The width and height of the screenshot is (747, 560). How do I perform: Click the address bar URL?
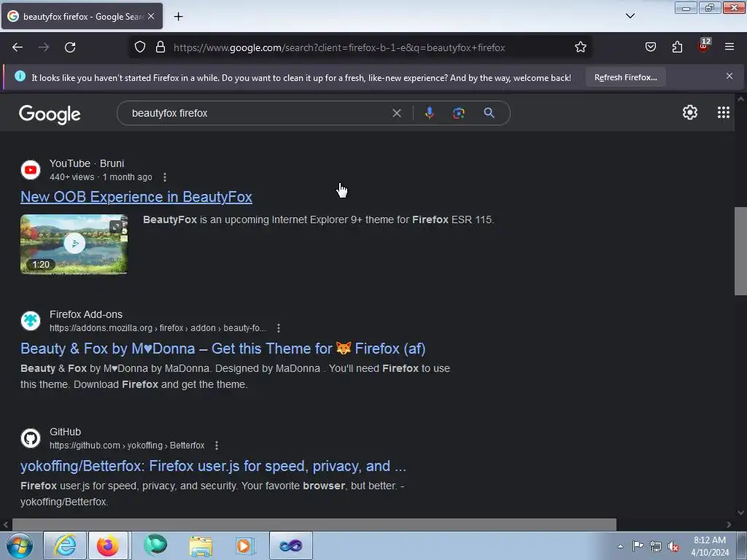tap(339, 47)
